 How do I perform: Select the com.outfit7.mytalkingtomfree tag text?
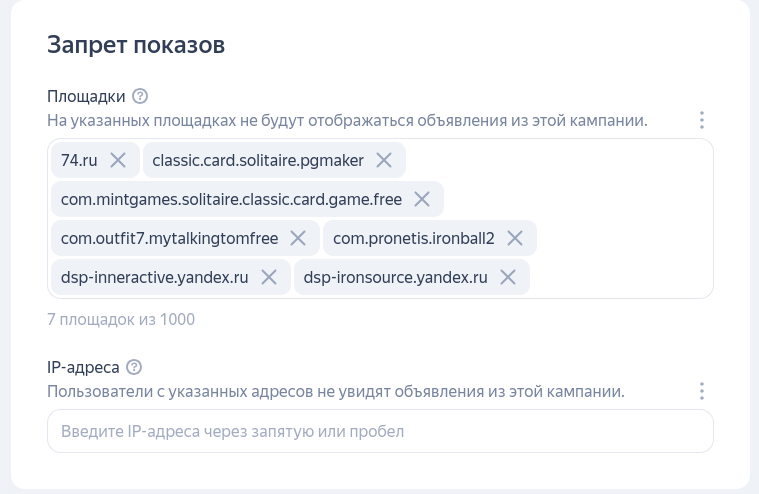pos(169,238)
